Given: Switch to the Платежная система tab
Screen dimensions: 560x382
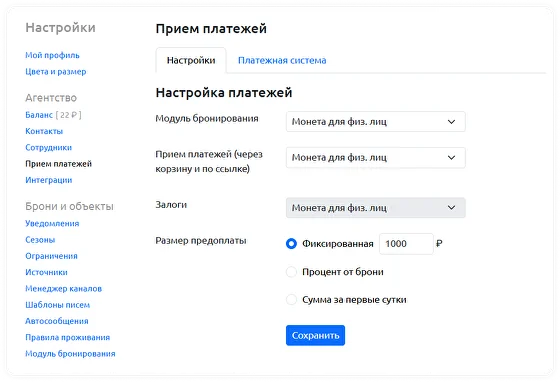Looking at the screenshot, I should coord(282,60).
